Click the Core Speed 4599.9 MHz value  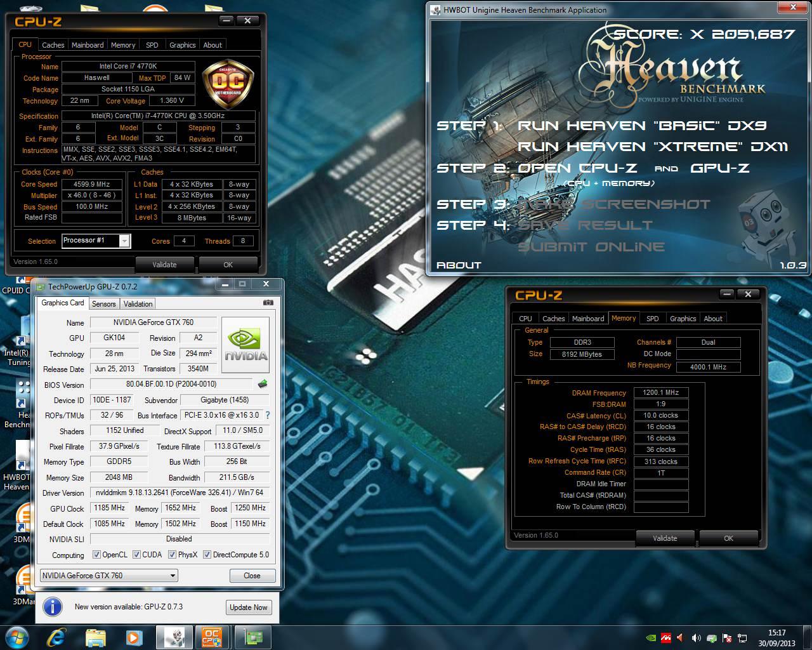(92, 184)
